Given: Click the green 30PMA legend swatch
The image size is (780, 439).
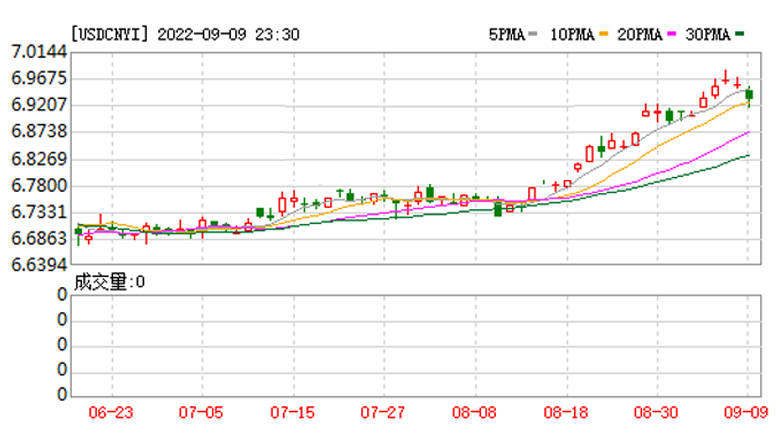Looking at the screenshot, I should pyautogui.click(x=740, y=34).
